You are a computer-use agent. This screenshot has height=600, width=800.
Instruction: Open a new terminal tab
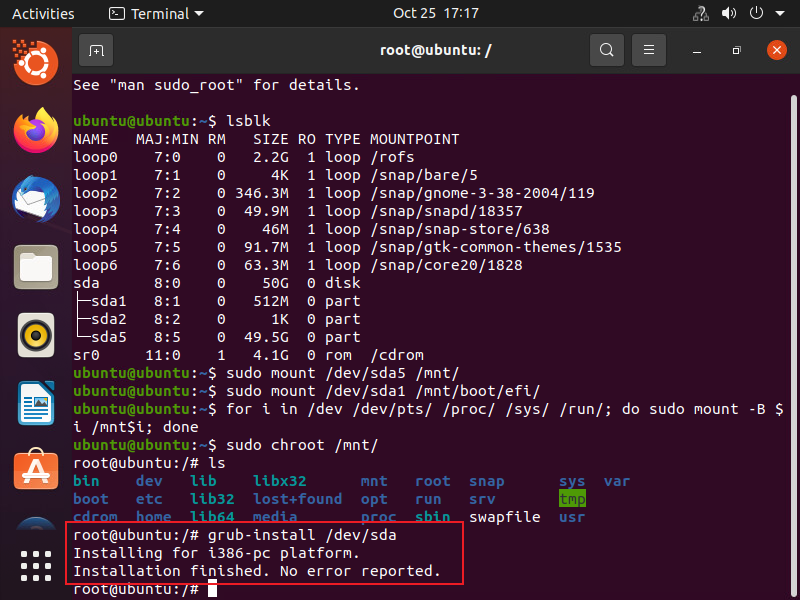(96, 50)
